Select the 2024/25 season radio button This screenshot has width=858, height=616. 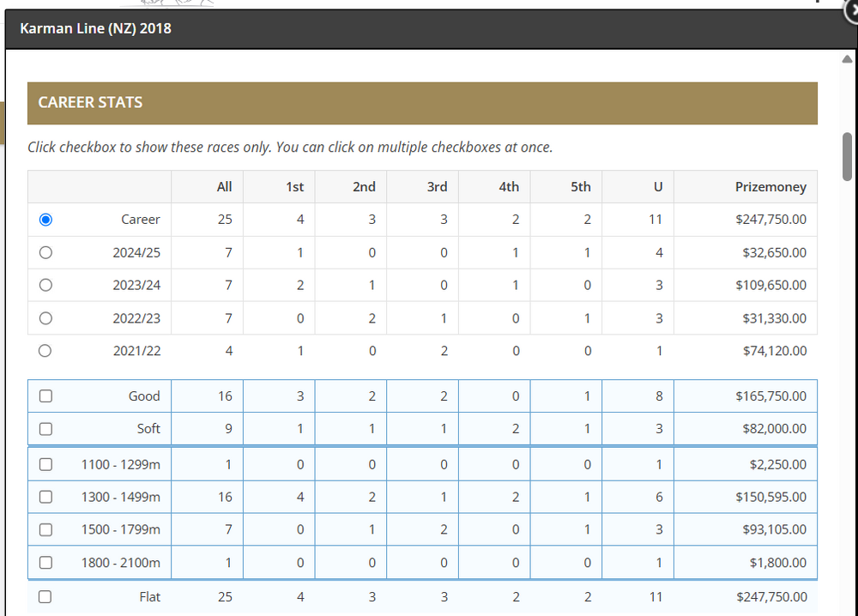(x=46, y=252)
